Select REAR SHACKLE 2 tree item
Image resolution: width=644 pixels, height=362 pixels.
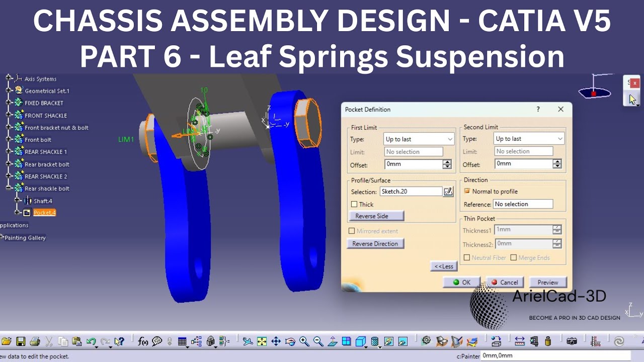tap(46, 176)
